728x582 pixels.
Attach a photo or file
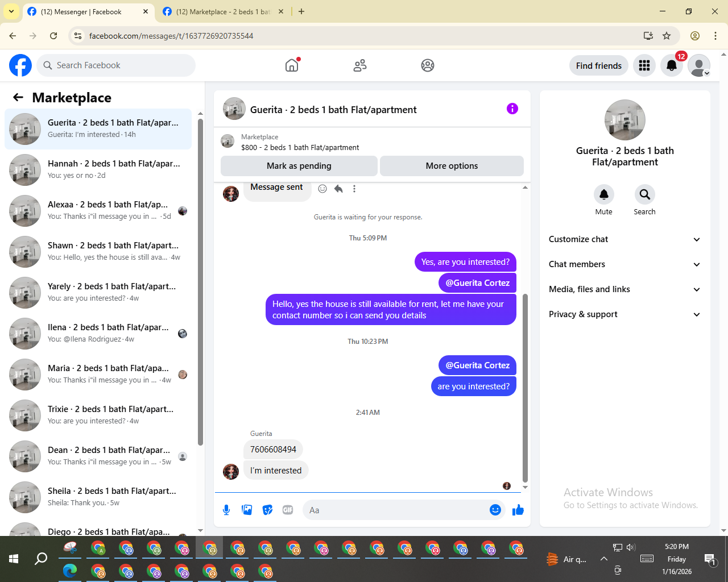tap(247, 510)
